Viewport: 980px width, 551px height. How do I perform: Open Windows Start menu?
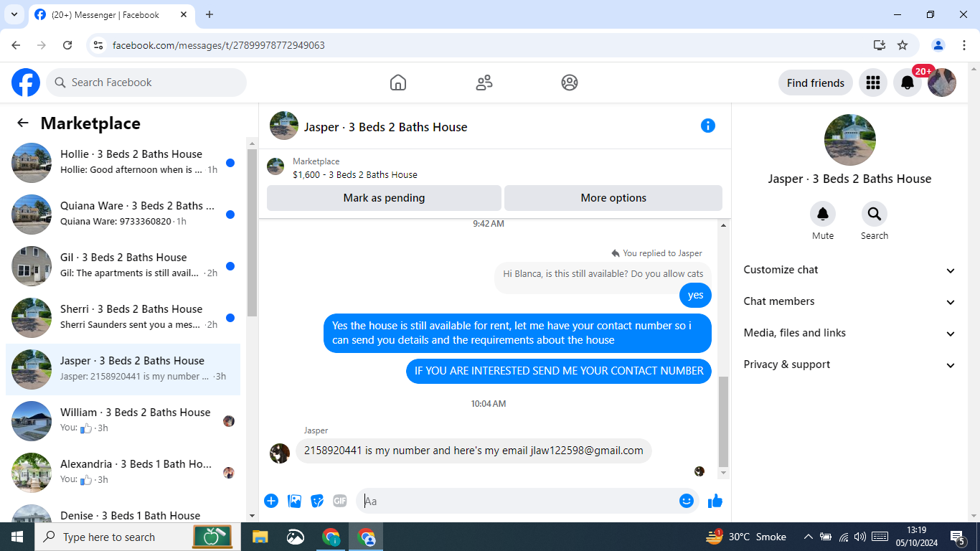17,537
